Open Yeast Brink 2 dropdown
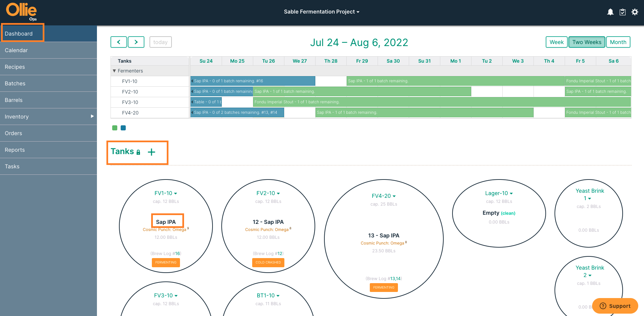The width and height of the screenshot is (644, 316). click(x=590, y=271)
